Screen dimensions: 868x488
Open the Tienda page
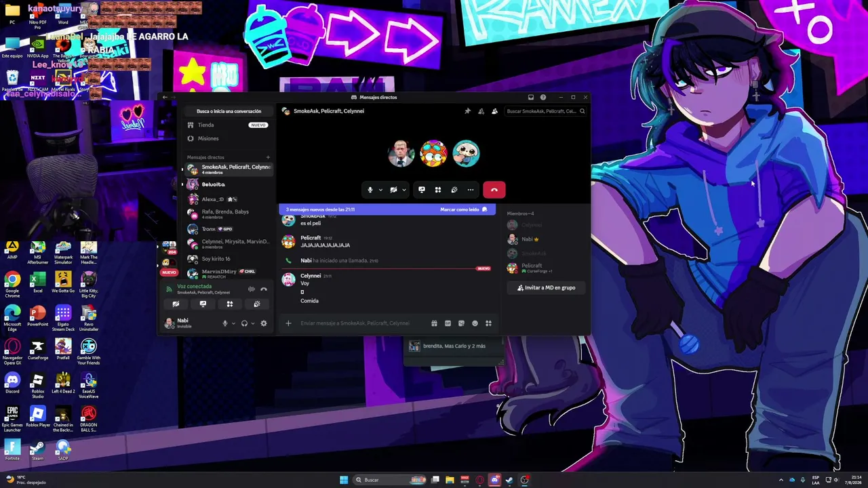pyautogui.click(x=228, y=125)
